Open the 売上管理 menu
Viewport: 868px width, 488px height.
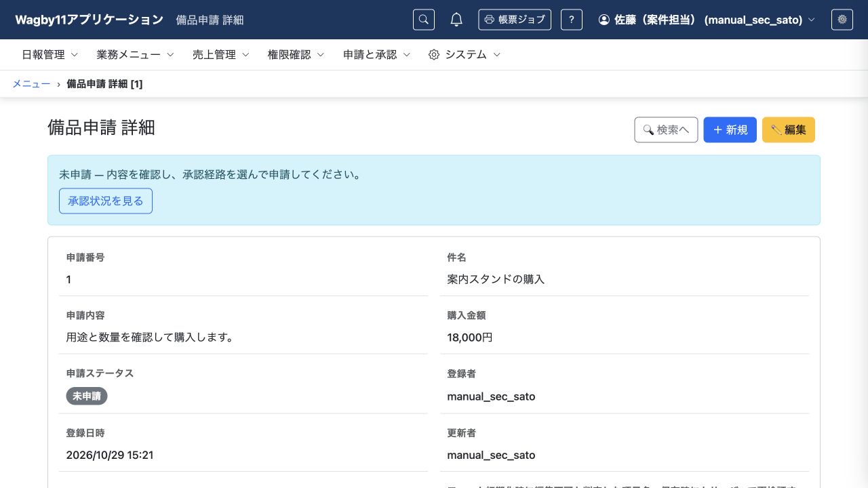point(221,55)
